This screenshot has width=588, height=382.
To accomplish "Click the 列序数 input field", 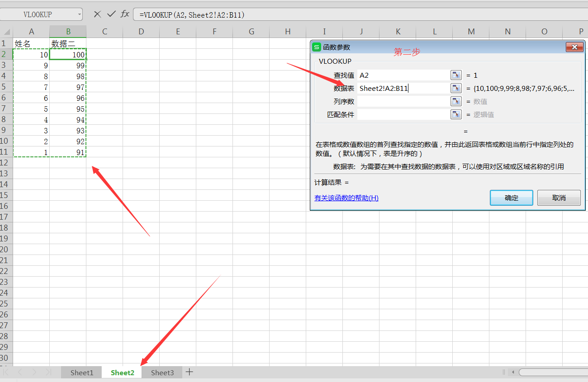I will [x=403, y=101].
